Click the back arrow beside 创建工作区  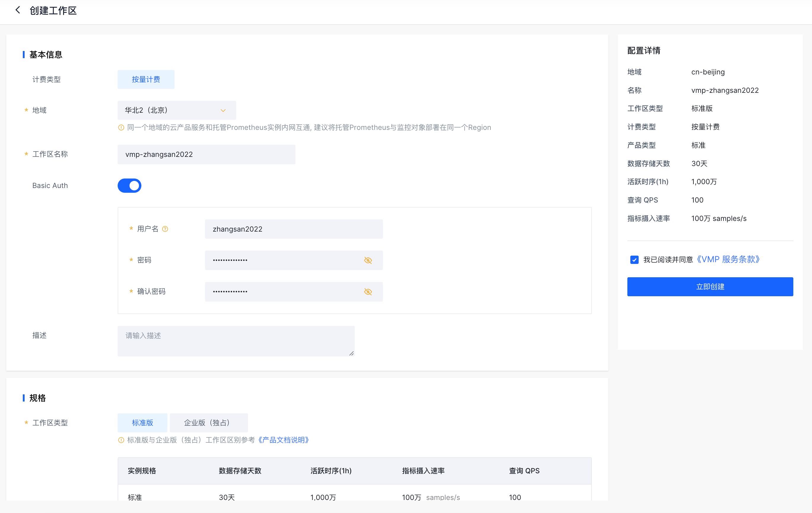click(18, 10)
